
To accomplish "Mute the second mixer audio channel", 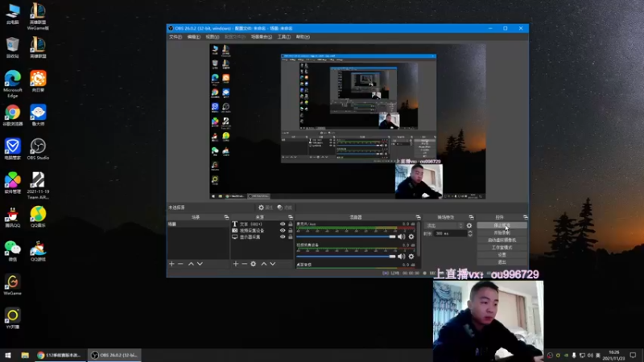I will (401, 257).
